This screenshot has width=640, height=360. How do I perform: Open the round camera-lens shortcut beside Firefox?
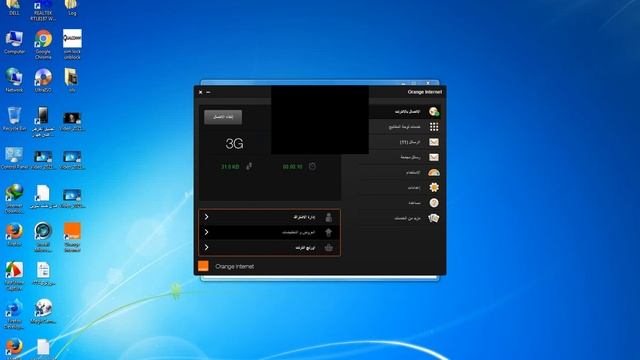[x=43, y=237]
